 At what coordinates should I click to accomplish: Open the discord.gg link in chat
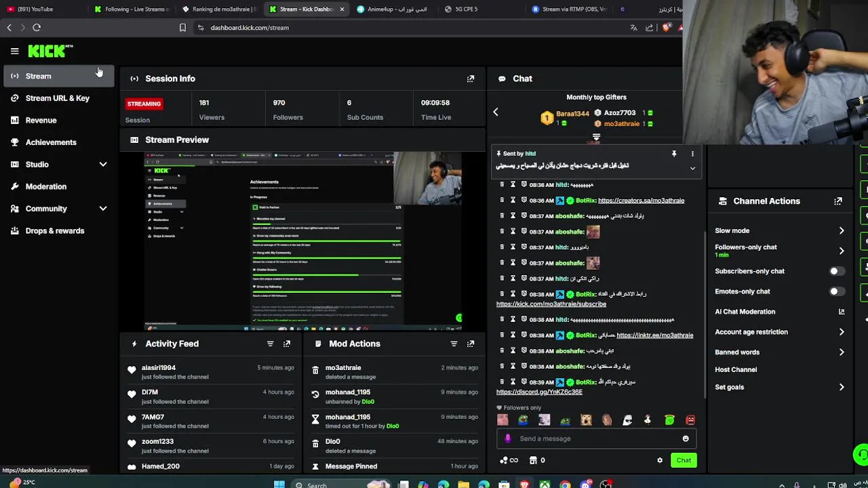[x=539, y=392]
